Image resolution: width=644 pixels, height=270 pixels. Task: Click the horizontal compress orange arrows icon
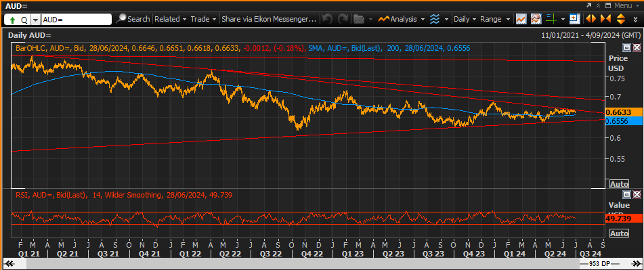tap(605, 19)
